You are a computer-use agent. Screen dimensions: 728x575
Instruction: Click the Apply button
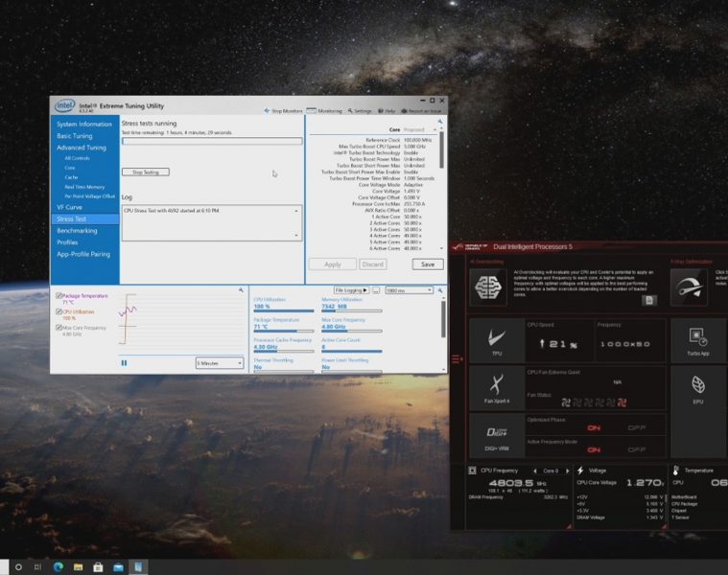point(333,264)
